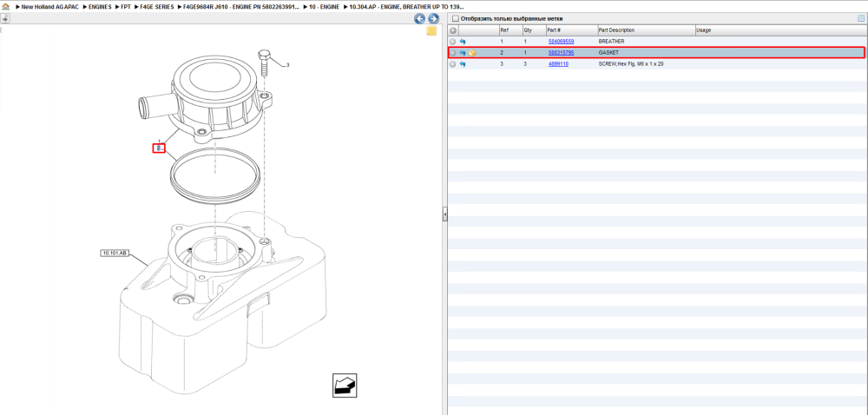868x415 pixels.
Task: Sort by Qty column header
Action: point(534,30)
